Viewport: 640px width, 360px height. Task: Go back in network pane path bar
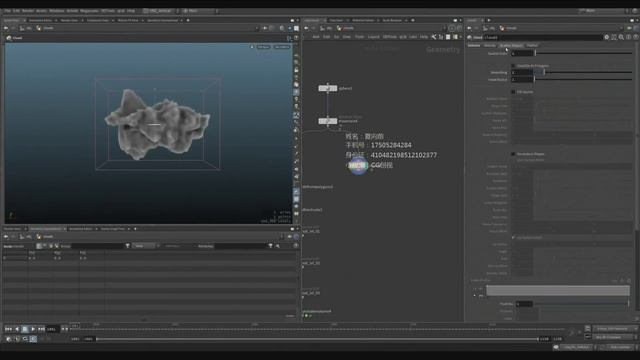coord(306,28)
